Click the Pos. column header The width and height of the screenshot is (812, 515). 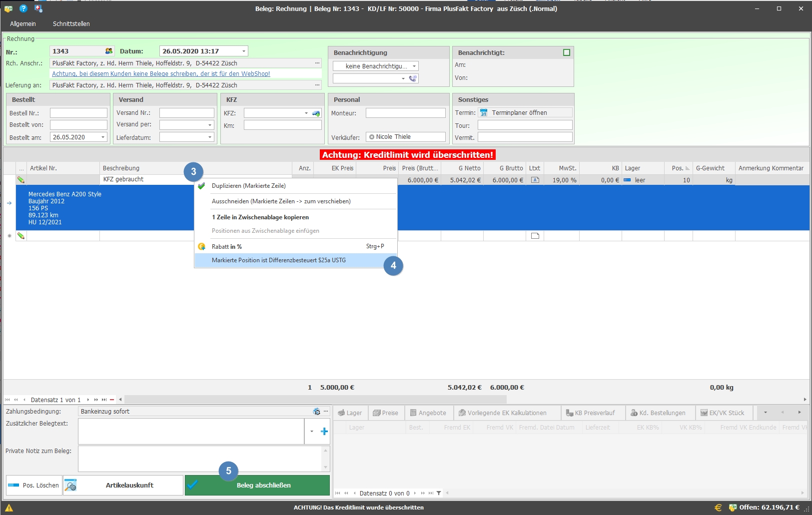click(x=678, y=168)
